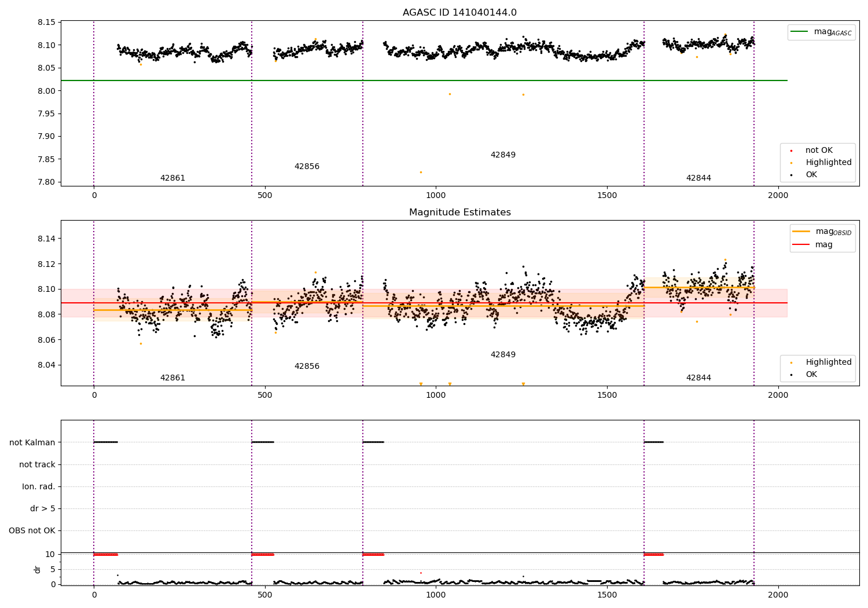This screenshot has width=868, height=608.
Task: Click the 5 tick on the dr axis
Action: [x=53, y=570]
